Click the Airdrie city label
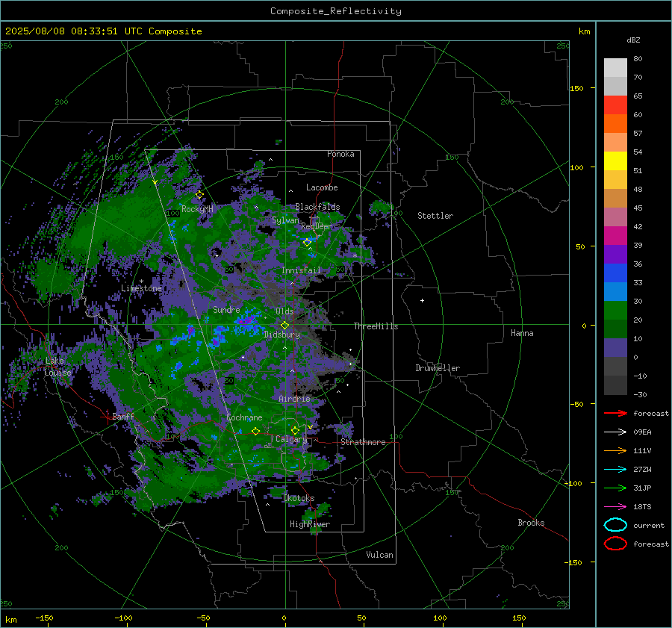Image resolution: width=672 pixels, height=628 pixels. point(294,399)
